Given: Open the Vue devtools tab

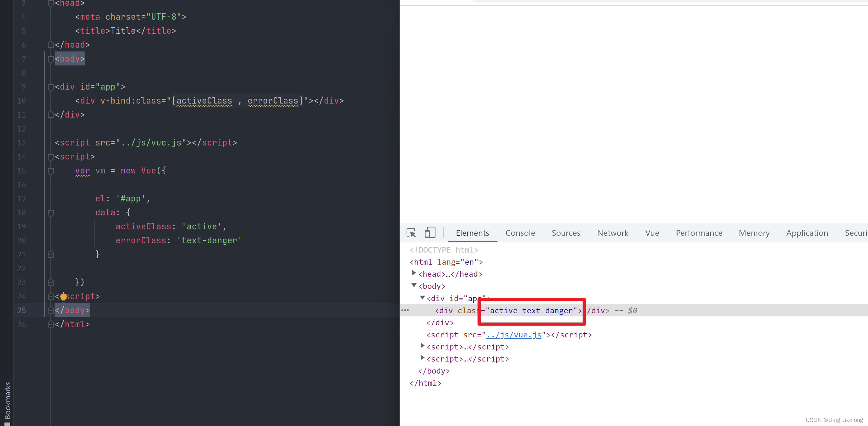Looking at the screenshot, I should (652, 233).
